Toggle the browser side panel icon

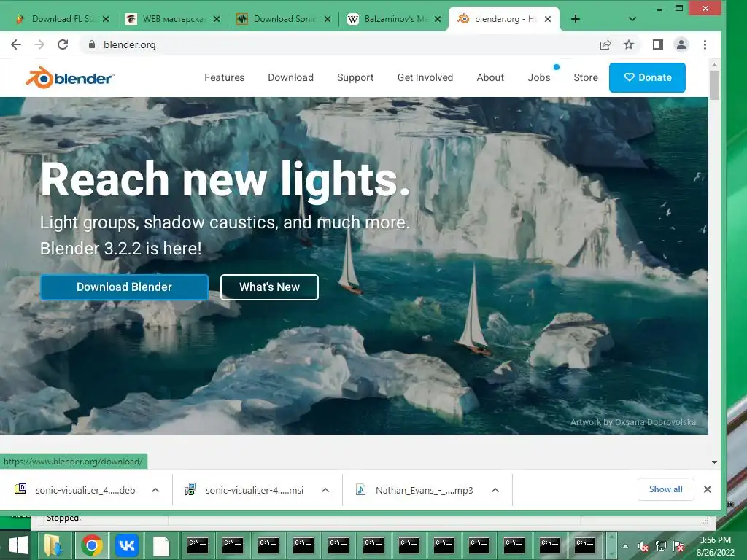coord(657,44)
